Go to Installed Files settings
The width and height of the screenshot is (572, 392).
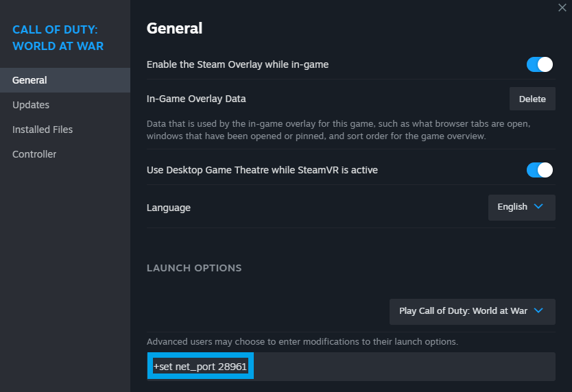click(x=43, y=130)
